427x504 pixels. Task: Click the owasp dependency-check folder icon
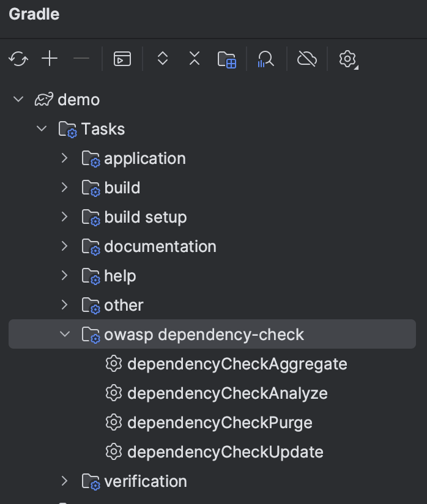click(x=91, y=335)
